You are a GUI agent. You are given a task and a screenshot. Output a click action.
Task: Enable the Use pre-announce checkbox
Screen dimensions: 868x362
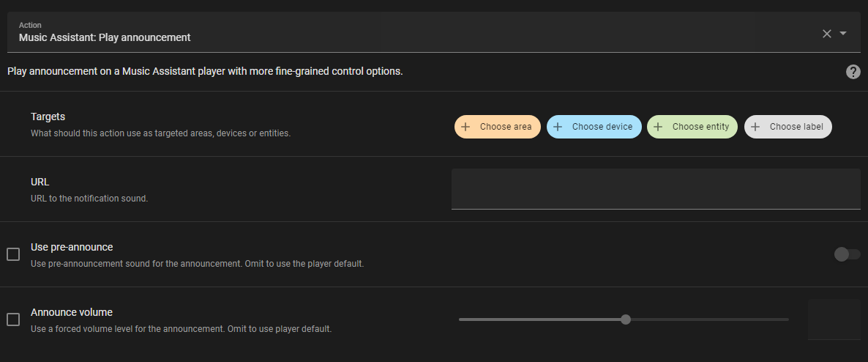click(13, 254)
